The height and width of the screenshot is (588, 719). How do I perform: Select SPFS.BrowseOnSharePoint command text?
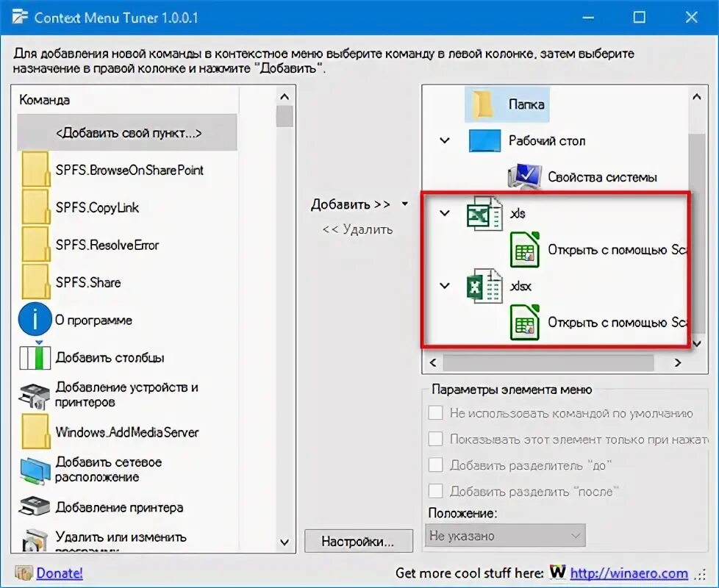coord(130,170)
